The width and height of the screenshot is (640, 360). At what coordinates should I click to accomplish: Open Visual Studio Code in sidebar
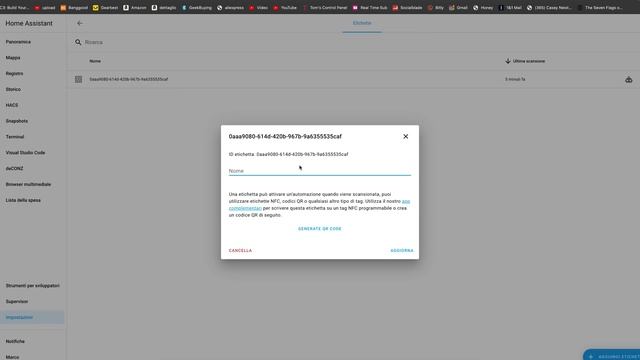[x=25, y=153]
